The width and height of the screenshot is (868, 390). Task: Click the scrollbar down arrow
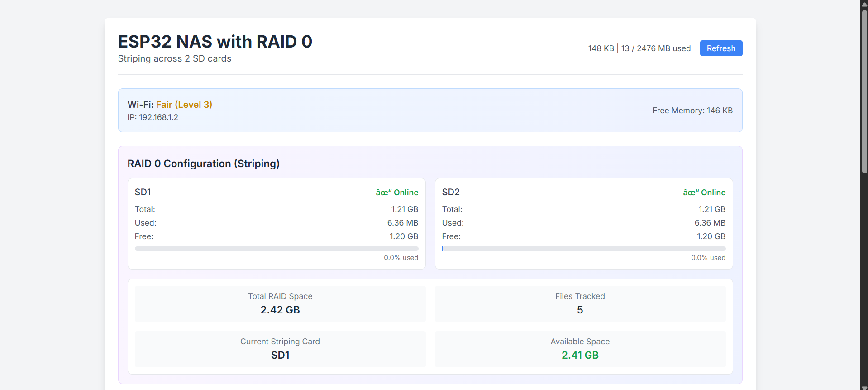pos(864,386)
